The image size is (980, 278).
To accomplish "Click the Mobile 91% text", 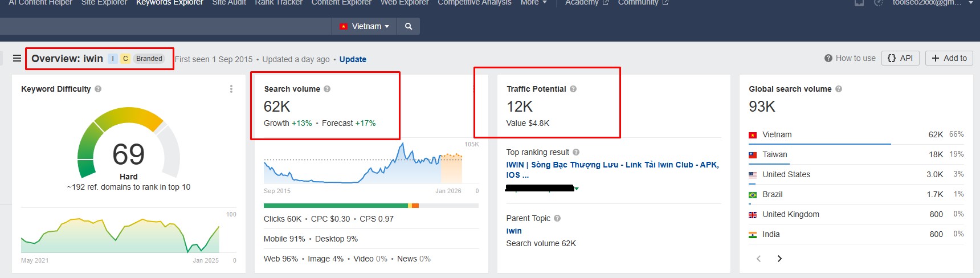I will (x=284, y=239).
